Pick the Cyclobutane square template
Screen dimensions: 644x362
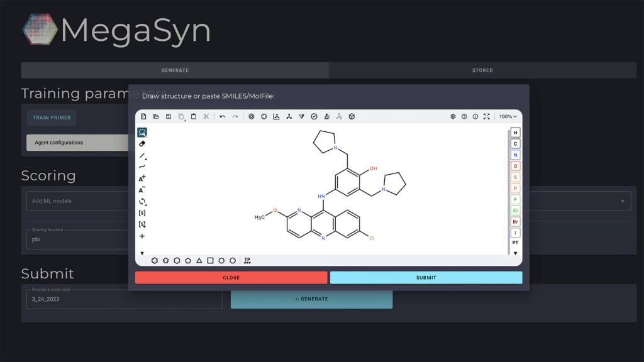pyautogui.click(x=210, y=261)
